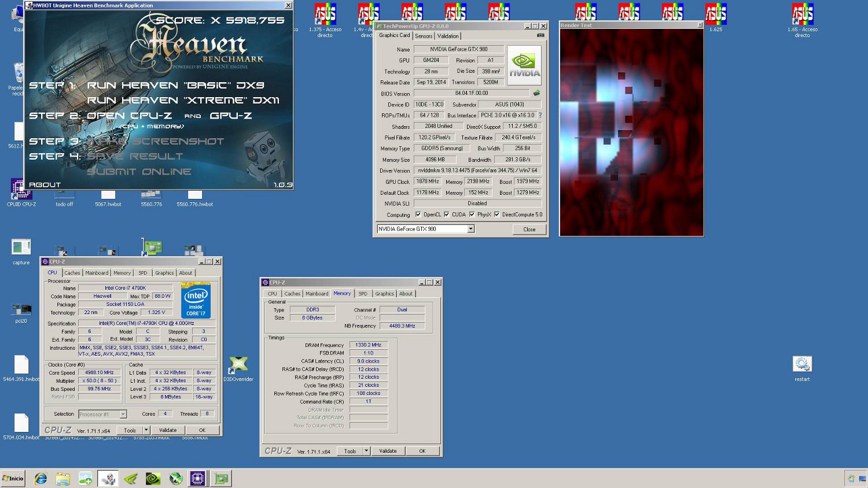Expand the NVIDIA GeForce GTX 980 dropdown
Image resolution: width=868 pixels, height=488 pixels.
coord(470,229)
